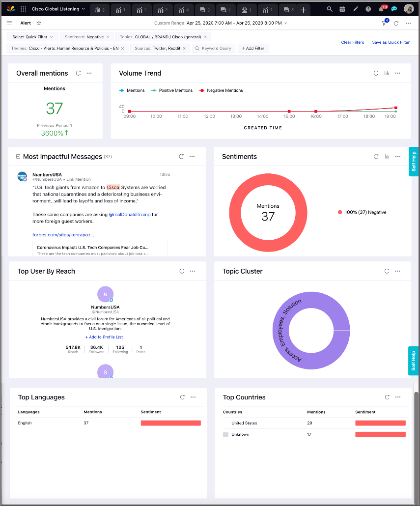Click the search magnifier in top bar
The width and height of the screenshot is (420, 506).
(330, 9)
